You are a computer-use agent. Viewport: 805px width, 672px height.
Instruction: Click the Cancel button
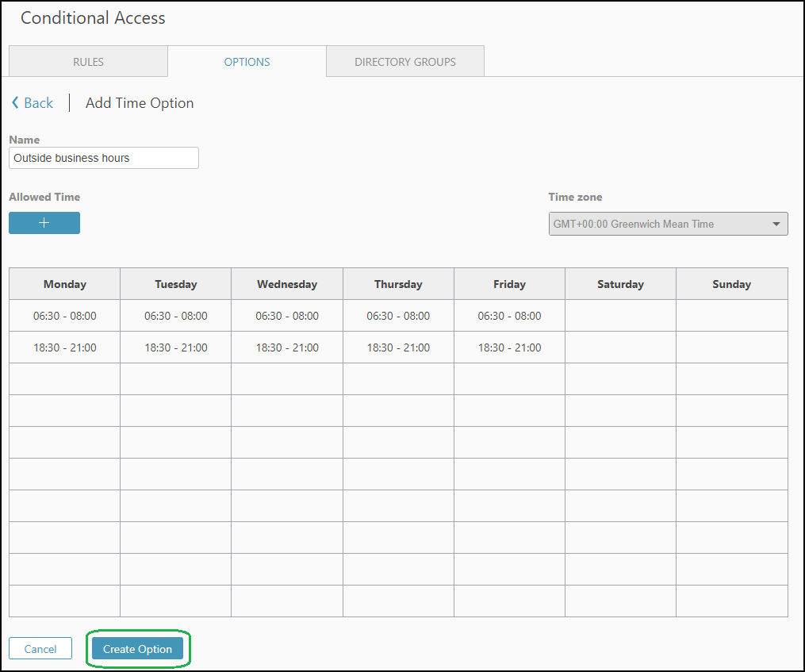[x=40, y=649]
